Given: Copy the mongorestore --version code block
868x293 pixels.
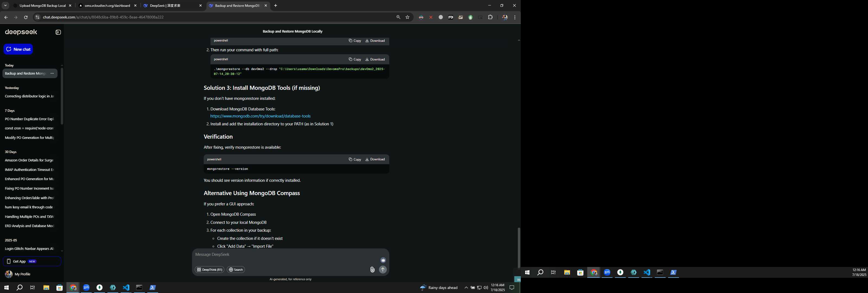Looking at the screenshot, I should click(355, 160).
